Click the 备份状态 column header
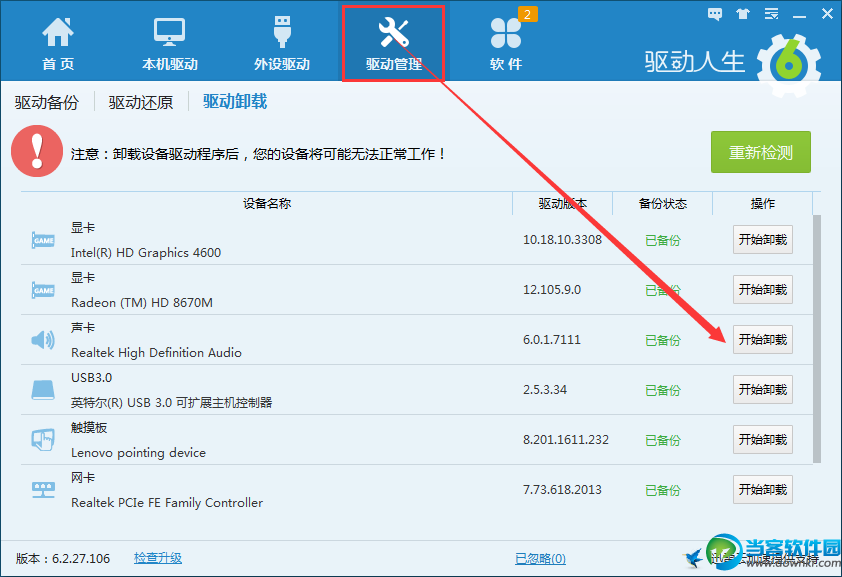The height and width of the screenshot is (577, 842). click(663, 203)
